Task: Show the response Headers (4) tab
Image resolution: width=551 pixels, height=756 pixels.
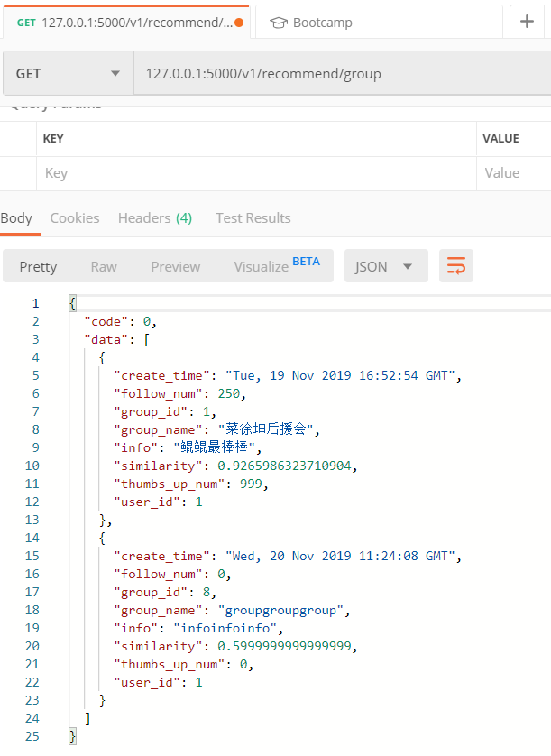Action: click(154, 218)
